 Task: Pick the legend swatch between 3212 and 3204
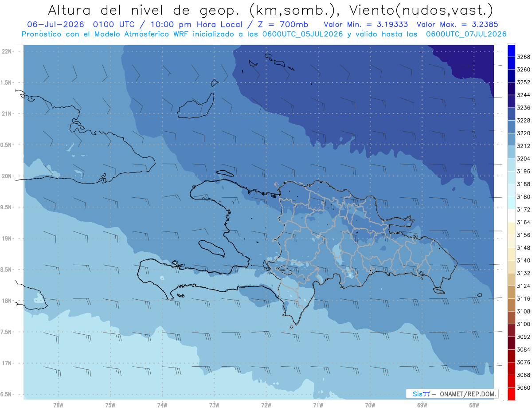tap(511, 152)
